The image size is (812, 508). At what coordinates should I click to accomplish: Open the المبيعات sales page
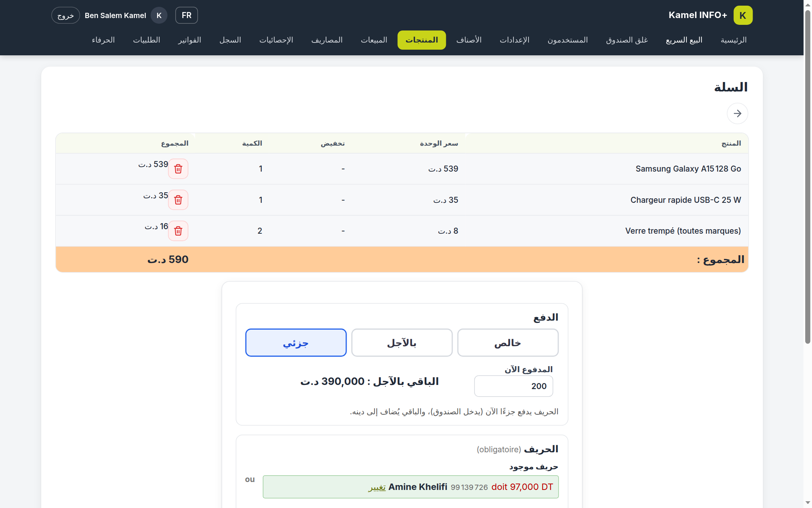click(x=374, y=40)
